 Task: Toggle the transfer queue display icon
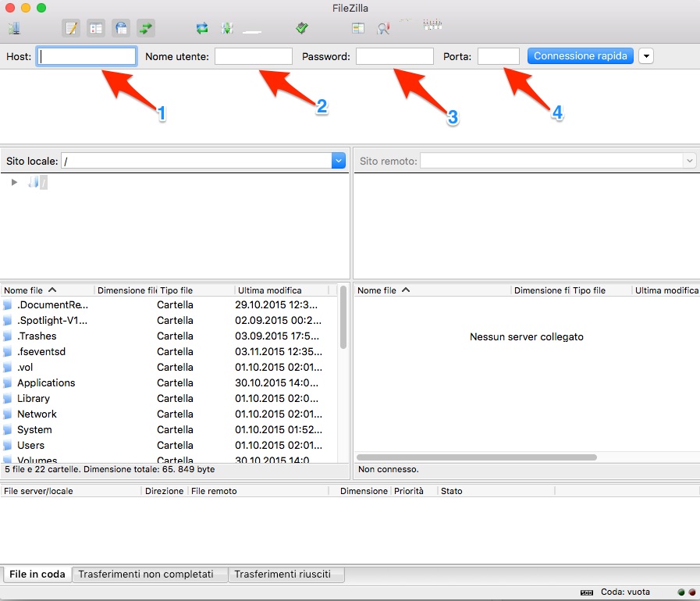pos(145,29)
